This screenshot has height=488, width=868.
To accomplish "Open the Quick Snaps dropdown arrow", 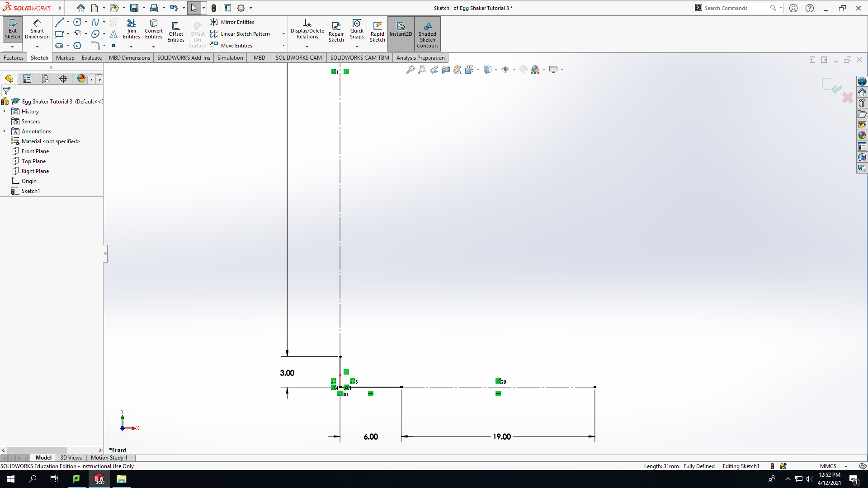I will pyautogui.click(x=357, y=47).
